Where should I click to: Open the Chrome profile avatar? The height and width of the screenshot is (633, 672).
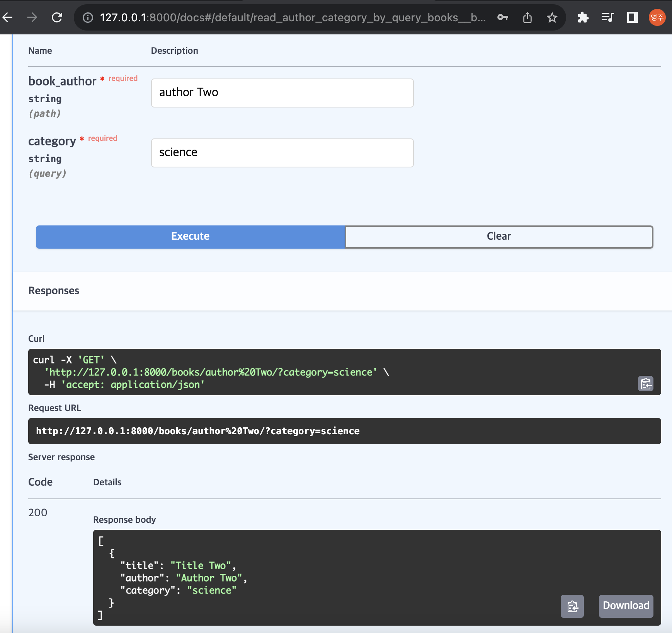coord(657,17)
